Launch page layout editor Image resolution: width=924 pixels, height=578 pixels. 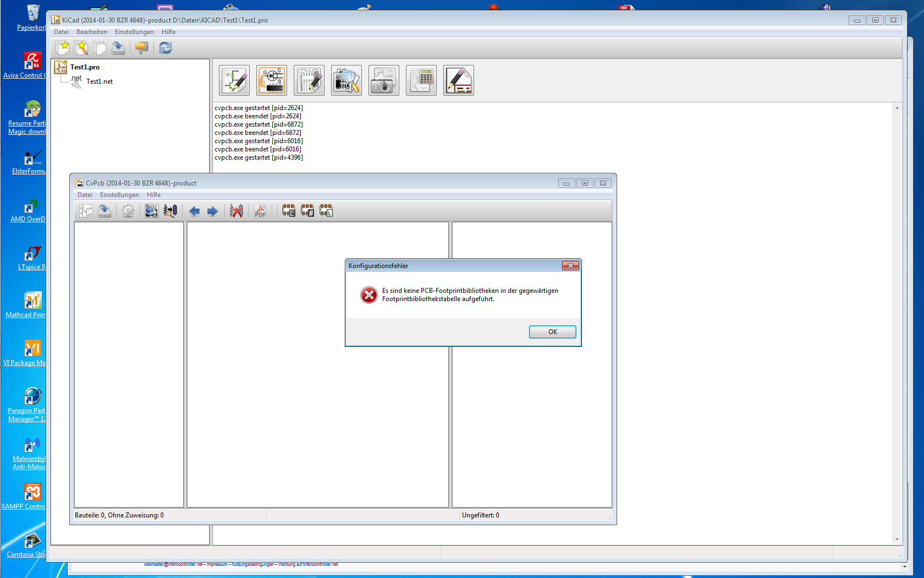point(459,80)
